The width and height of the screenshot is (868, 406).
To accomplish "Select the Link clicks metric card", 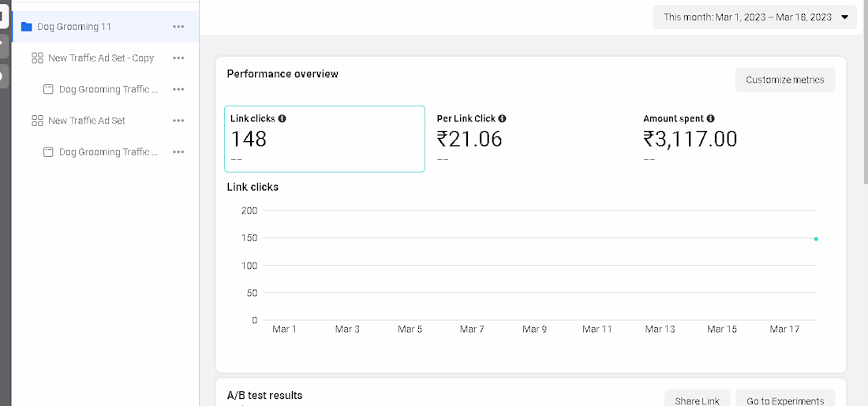I will coord(324,139).
